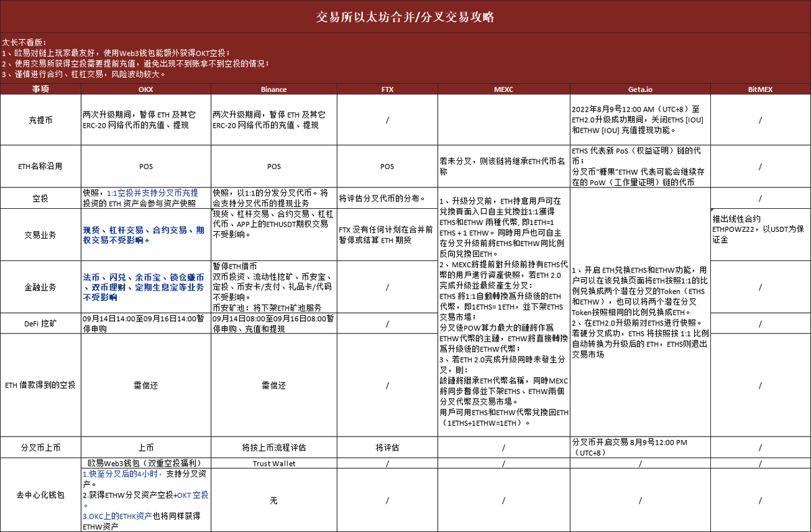Select the 空投 row label

coord(41,198)
